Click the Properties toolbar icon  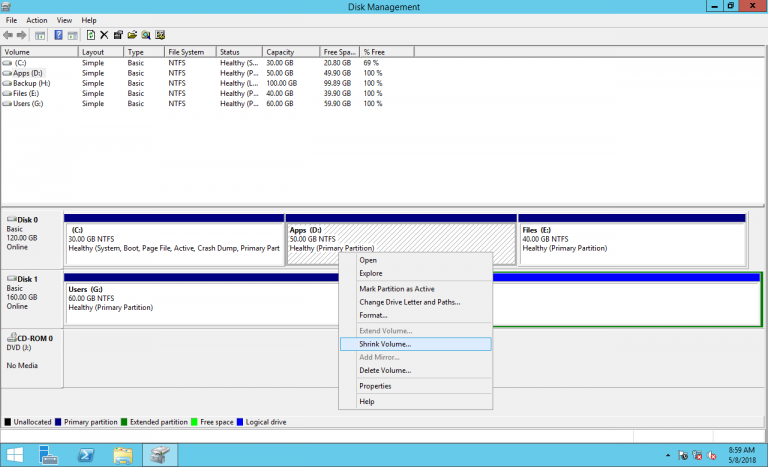point(118,35)
